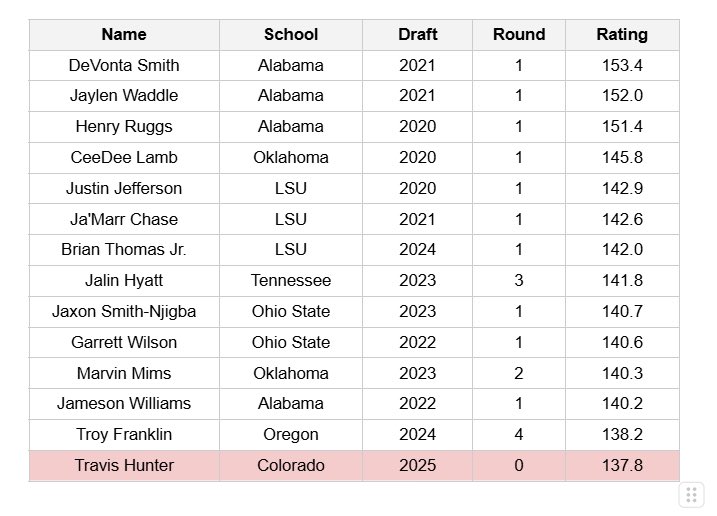Click the Colorado school cell
The height and width of the screenshot is (516, 717).
tap(291, 466)
